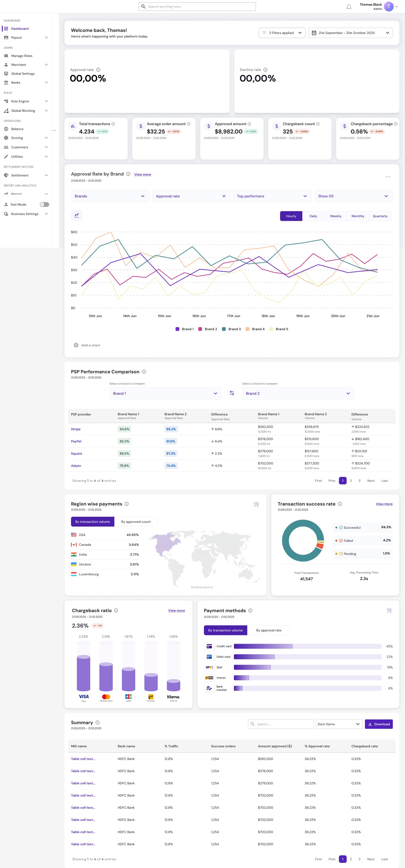Viewport: 405px width, 868px height.
Task: Click the collapse sidebar handle icon
Action: pyautogui.click(x=54, y=130)
